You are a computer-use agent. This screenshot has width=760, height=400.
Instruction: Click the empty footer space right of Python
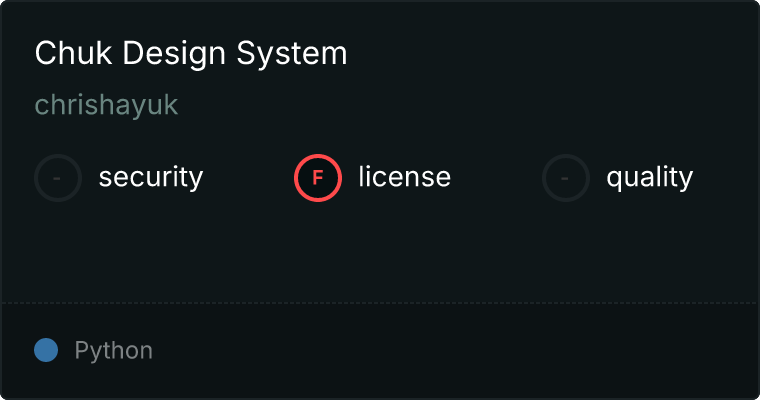(450, 351)
